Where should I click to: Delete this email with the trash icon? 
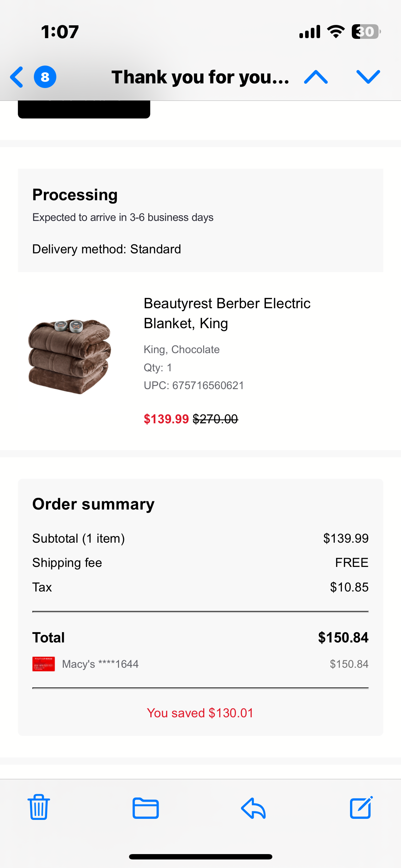click(38, 807)
